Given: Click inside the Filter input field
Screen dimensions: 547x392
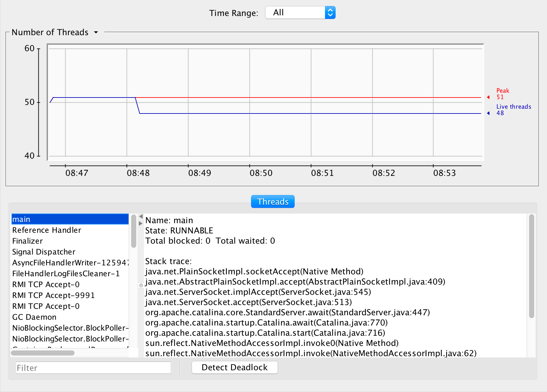Looking at the screenshot, I should click(x=93, y=368).
